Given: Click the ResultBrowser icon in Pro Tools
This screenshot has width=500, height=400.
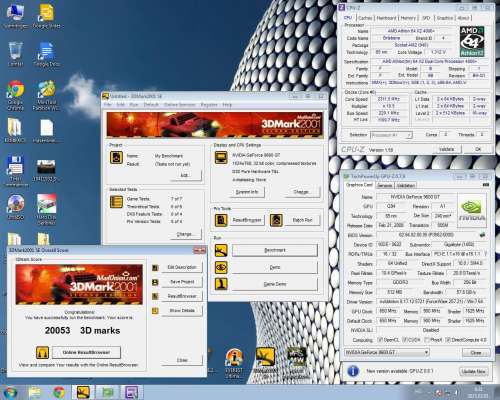Looking at the screenshot, I should pyautogui.click(x=221, y=220).
